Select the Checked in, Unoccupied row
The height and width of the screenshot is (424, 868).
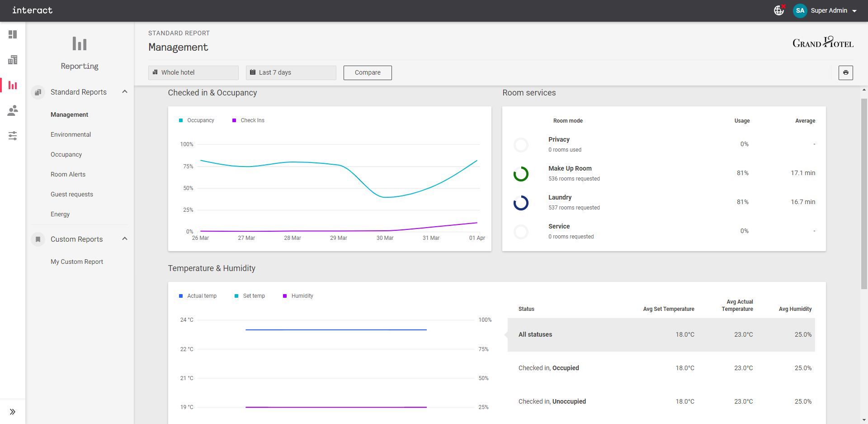[x=661, y=402]
